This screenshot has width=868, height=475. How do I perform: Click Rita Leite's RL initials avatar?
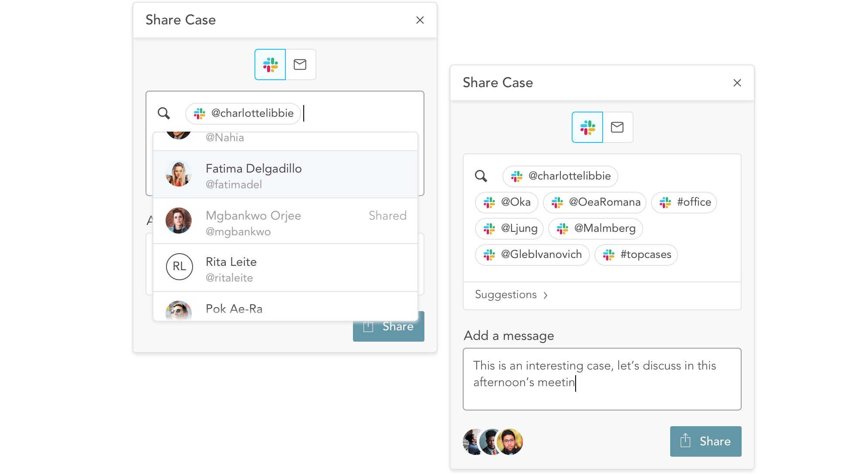[179, 267]
